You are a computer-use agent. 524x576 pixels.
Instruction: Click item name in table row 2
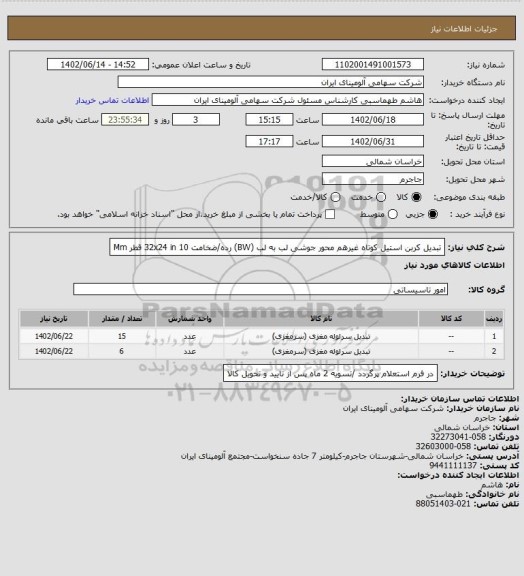click(321, 351)
